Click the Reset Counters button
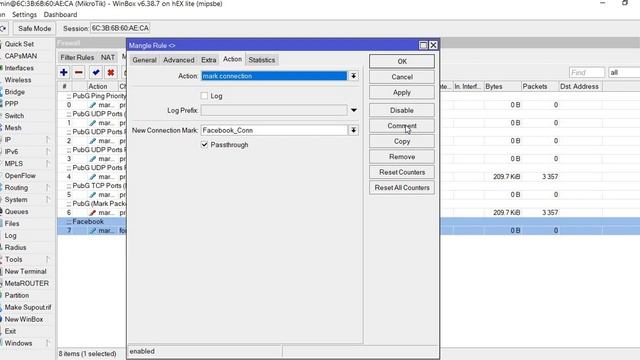640x360 pixels. click(402, 172)
